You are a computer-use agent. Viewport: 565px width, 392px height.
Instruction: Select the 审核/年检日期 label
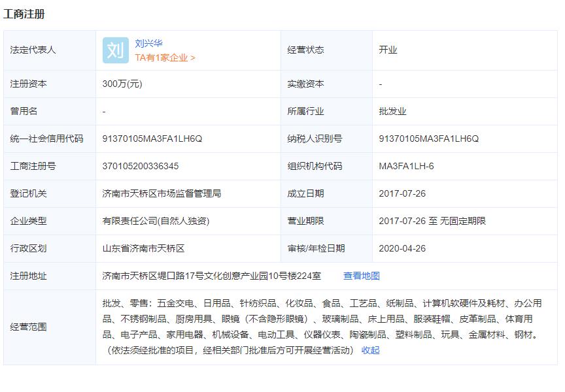point(316,248)
